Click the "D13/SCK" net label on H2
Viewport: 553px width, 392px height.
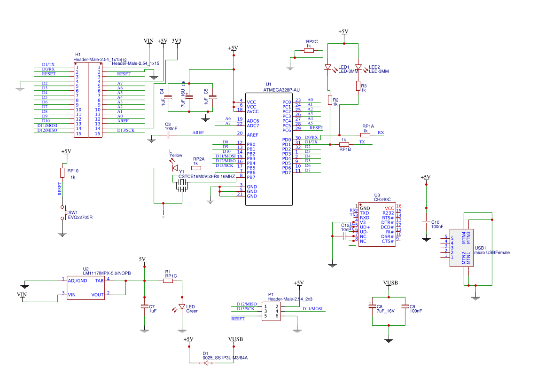click(125, 130)
